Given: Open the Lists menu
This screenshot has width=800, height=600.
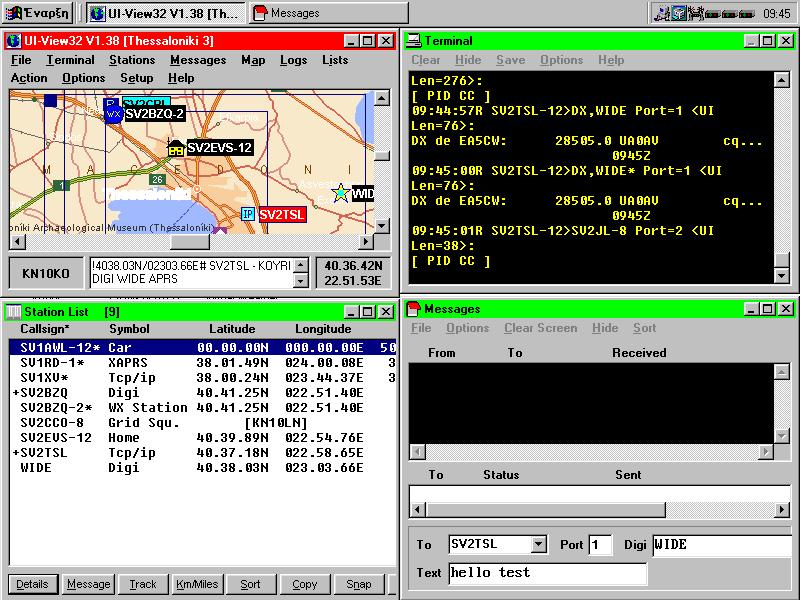Looking at the screenshot, I should pos(335,60).
